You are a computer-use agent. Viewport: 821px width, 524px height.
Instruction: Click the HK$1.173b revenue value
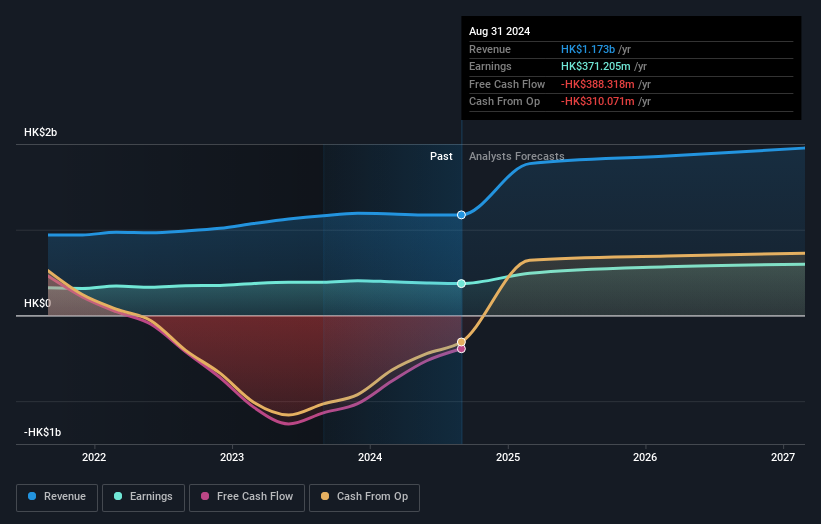pos(588,49)
